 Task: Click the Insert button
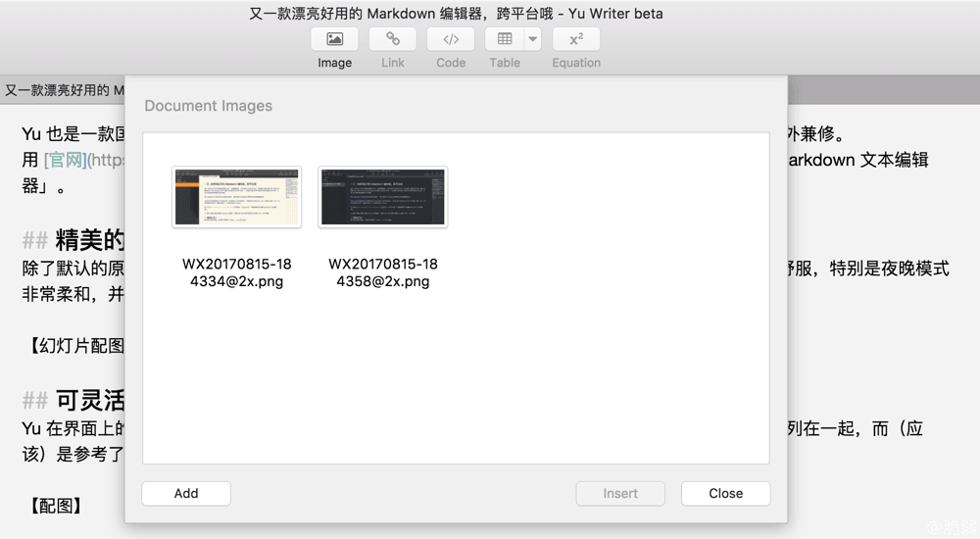[x=620, y=493]
